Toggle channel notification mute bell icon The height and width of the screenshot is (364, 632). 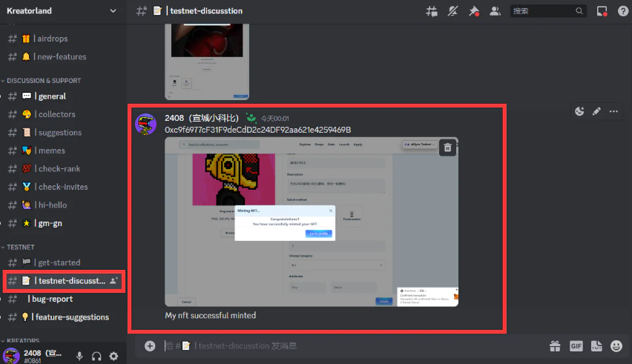pyautogui.click(x=452, y=11)
